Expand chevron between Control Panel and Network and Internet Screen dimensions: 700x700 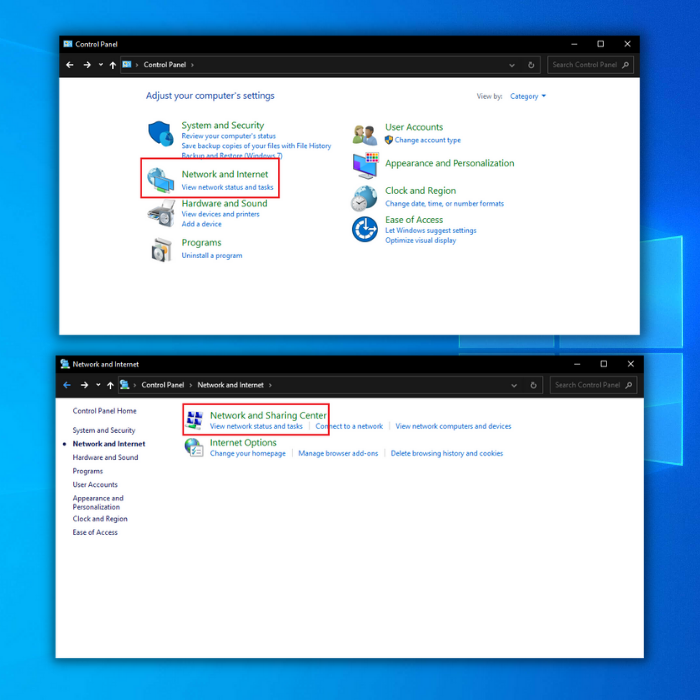coord(191,385)
